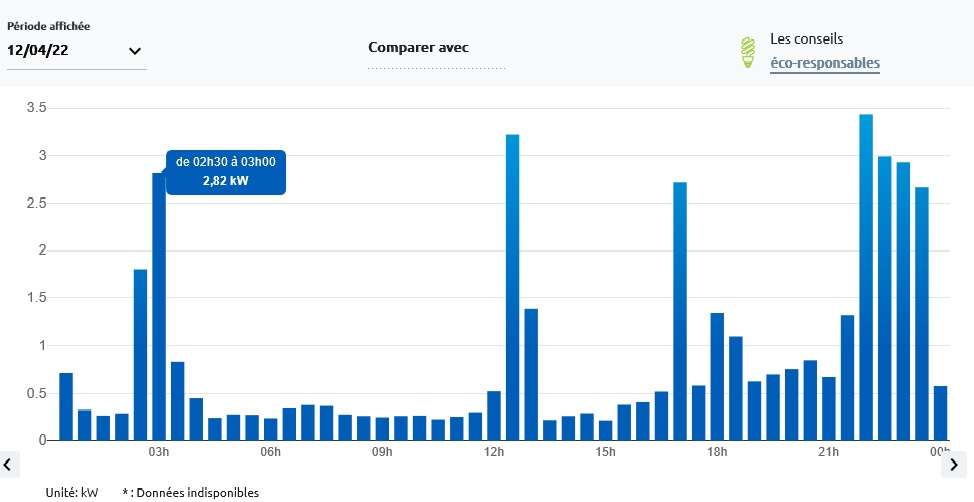
Task: Click the 2.7 kW bar near 17h
Action: (x=680, y=311)
